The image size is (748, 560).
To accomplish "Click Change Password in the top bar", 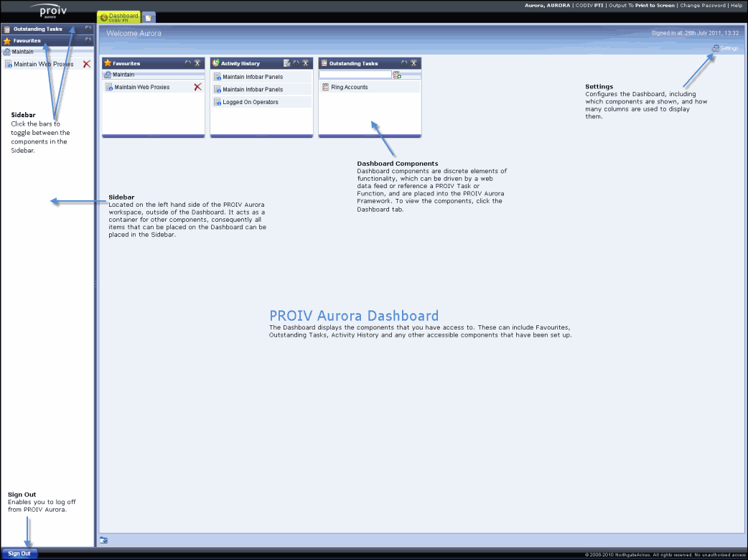I will (x=703, y=6).
